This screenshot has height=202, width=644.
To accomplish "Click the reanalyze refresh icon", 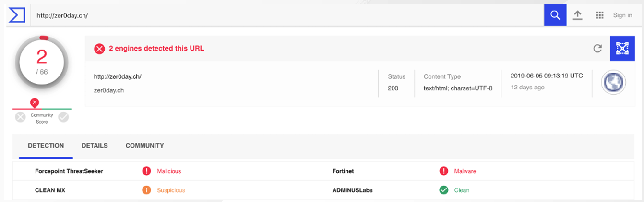I will point(597,48).
